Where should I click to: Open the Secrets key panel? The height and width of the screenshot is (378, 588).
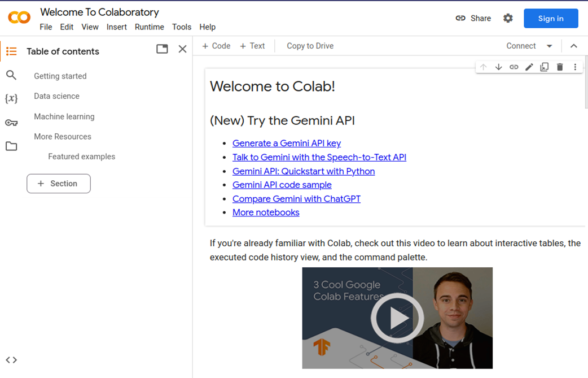click(11, 123)
